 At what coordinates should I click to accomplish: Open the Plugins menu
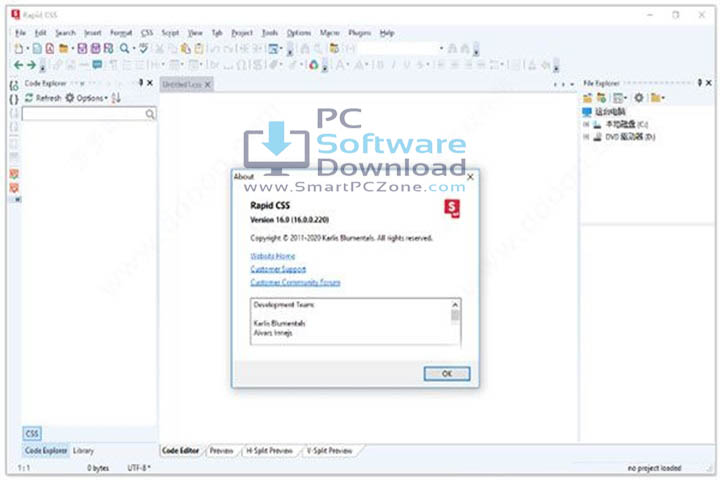pyautogui.click(x=360, y=33)
